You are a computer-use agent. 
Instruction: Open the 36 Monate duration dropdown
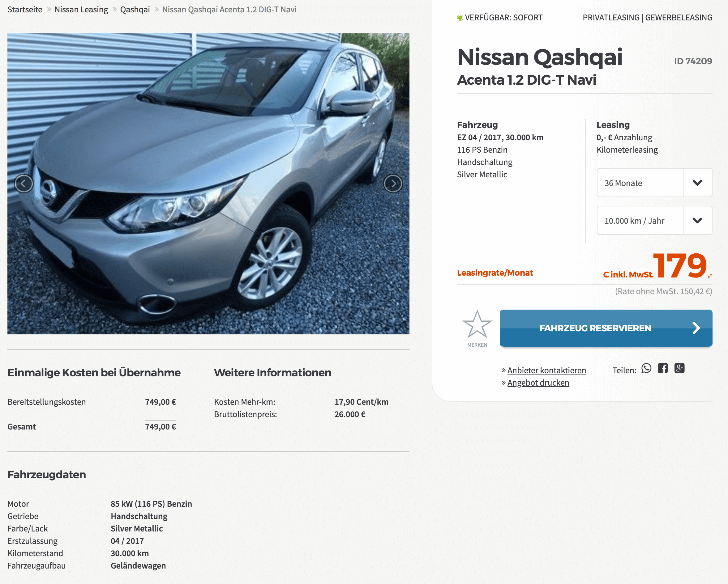point(654,183)
